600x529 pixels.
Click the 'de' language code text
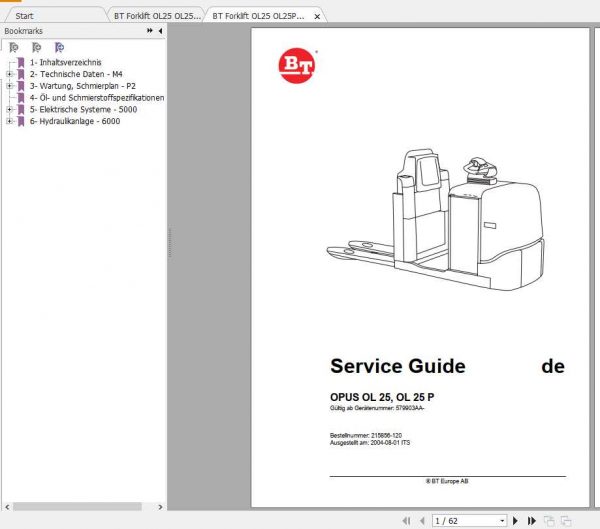(x=553, y=366)
